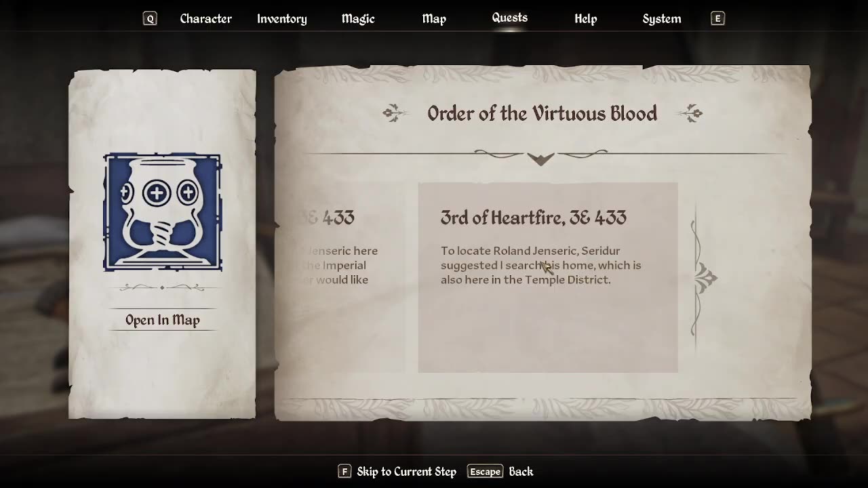868x488 pixels.
Task: Click the Escape key icon in the footer
Action: pos(486,471)
